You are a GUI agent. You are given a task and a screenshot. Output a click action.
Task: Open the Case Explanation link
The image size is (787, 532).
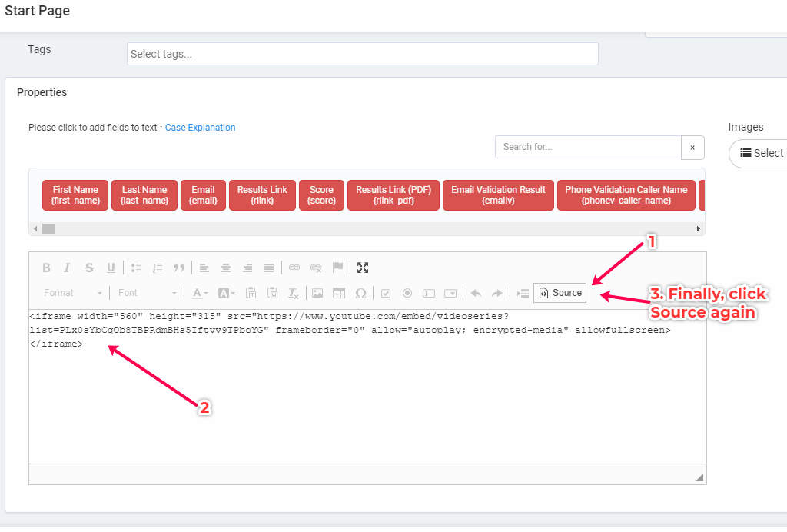click(200, 128)
